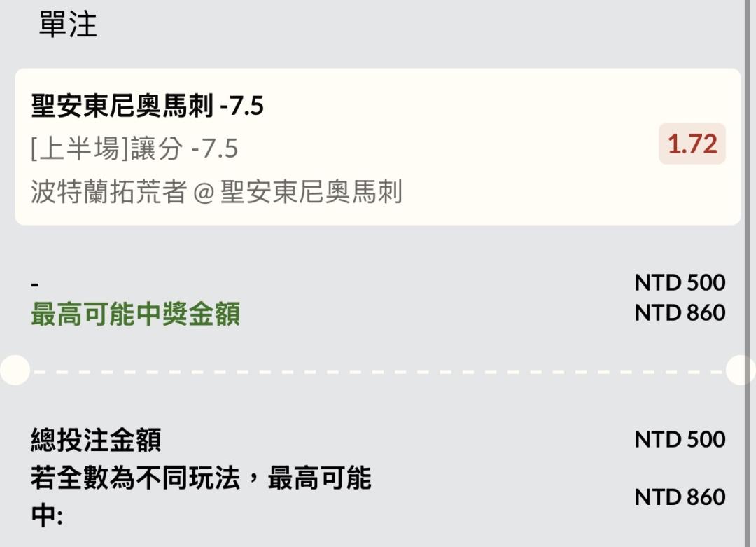The height and width of the screenshot is (547, 756).
Task: Click the 總投注金額 label
Action: 96,440
